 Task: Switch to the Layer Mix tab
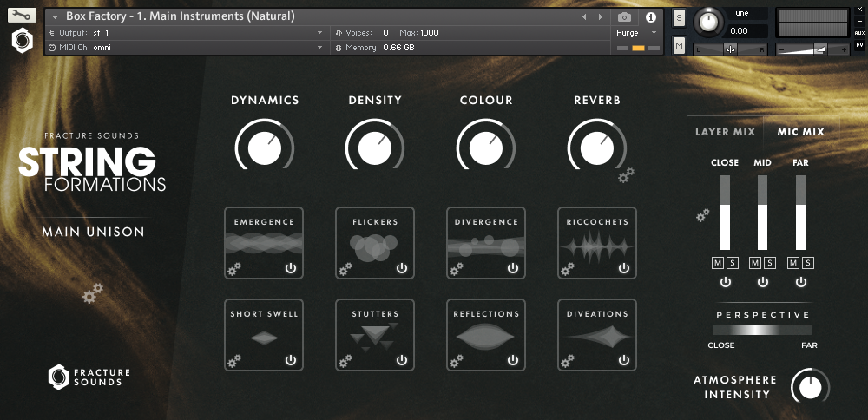[725, 132]
